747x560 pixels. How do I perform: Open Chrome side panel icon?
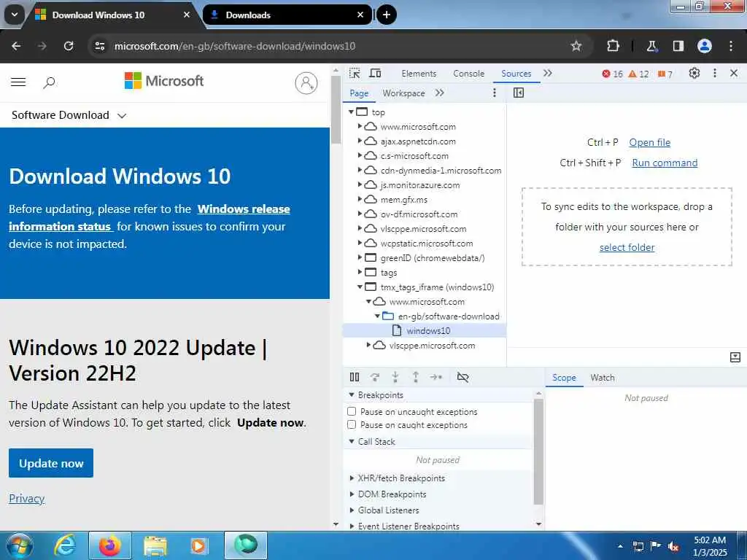(678, 46)
